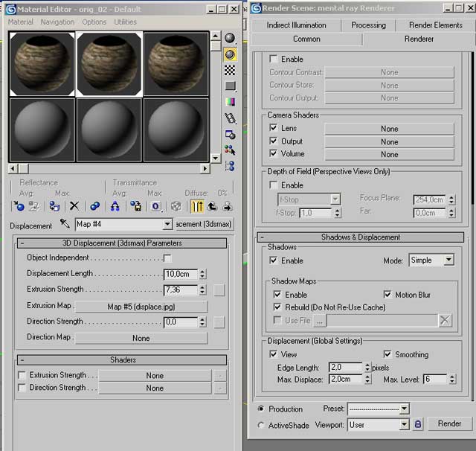
Task: Switch to Render Elements tab
Action: (x=436, y=25)
